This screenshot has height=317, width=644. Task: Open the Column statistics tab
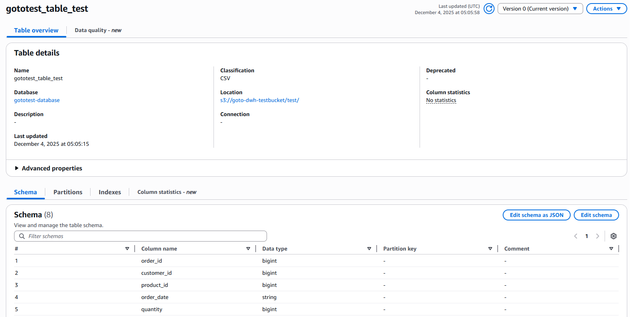click(167, 192)
